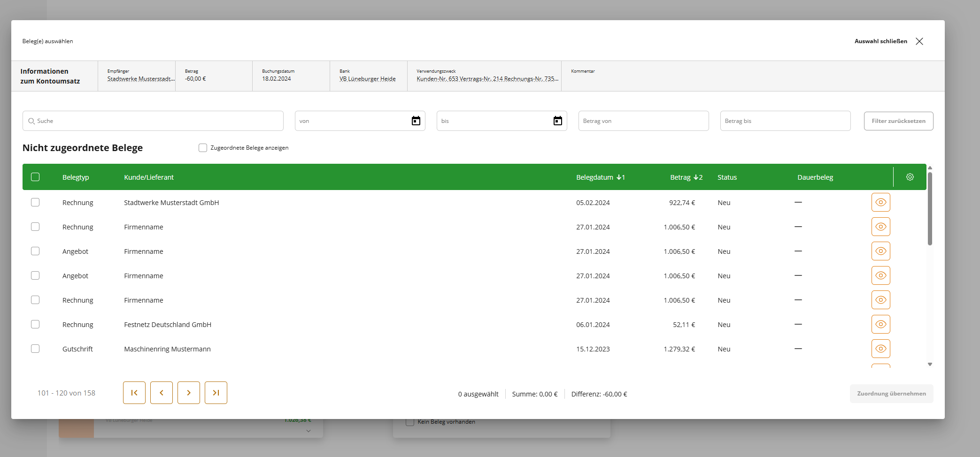This screenshot has height=457, width=980.
Task: Check 'Kein Beleg vorhanden' in background window
Action: click(410, 422)
